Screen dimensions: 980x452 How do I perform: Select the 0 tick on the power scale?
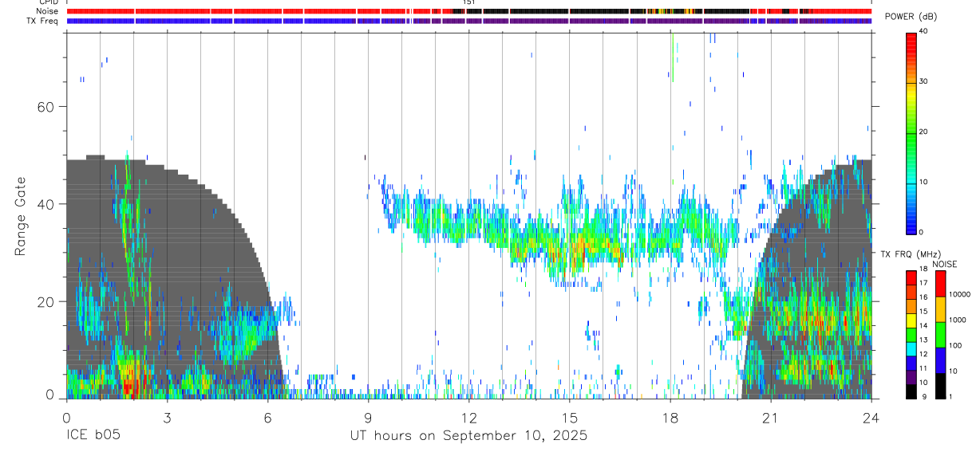922,232
